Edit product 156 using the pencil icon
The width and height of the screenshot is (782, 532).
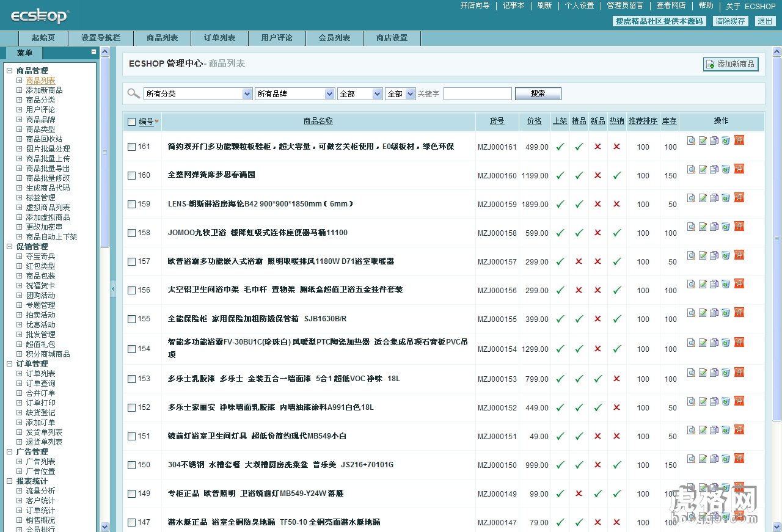(703, 284)
